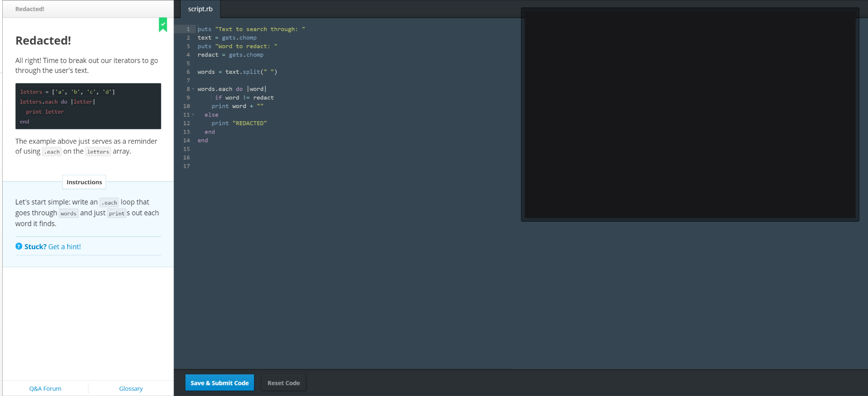Screen dimensions: 868x396
Task: Click the "REDACTED" string on line 12
Action: 249,123
